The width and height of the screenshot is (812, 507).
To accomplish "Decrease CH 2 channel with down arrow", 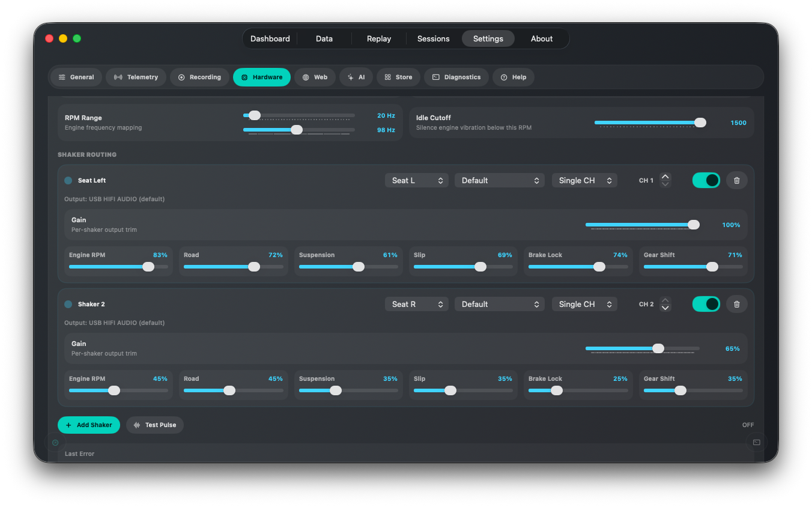I will pyautogui.click(x=665, y=308).
